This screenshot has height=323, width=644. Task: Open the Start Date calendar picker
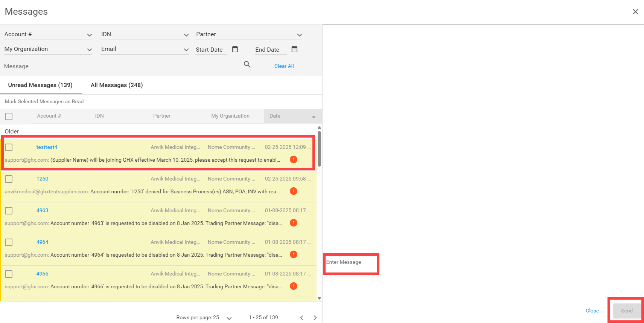click(235, 49)
